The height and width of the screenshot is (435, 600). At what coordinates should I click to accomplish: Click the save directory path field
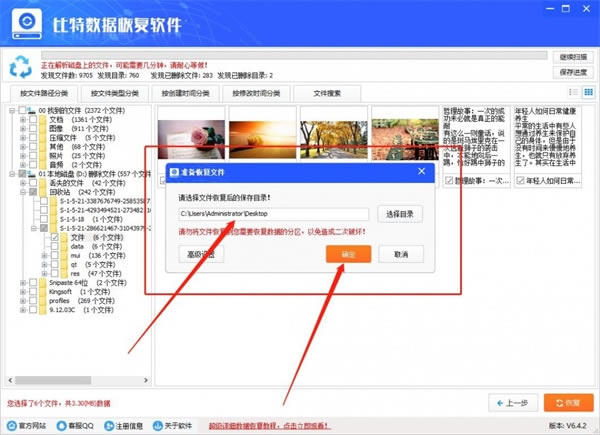click(272, 214)
